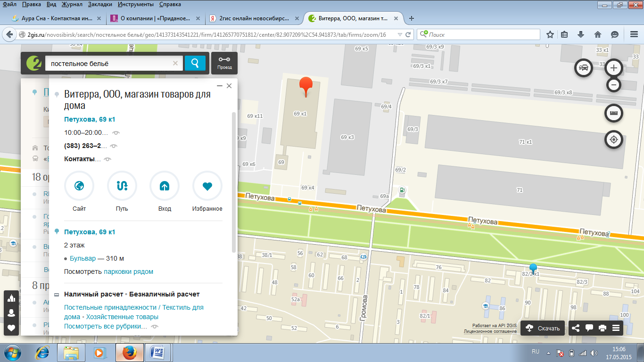
Task: Minimize the firm card panel
Action: (219, 86)
